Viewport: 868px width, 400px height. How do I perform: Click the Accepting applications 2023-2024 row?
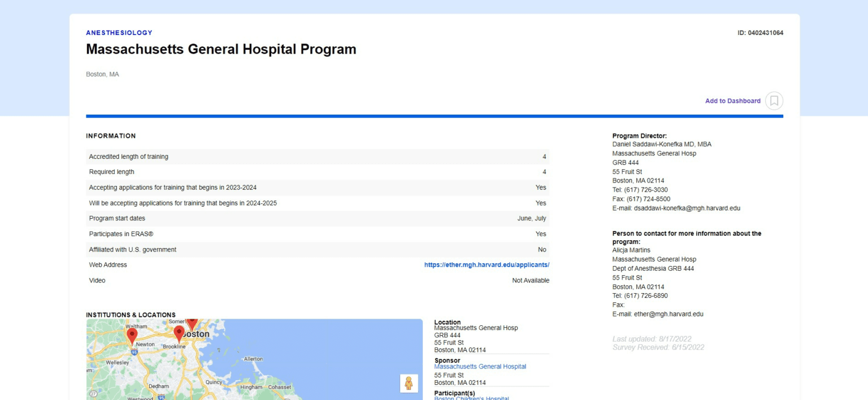click(x=318, y=188)
